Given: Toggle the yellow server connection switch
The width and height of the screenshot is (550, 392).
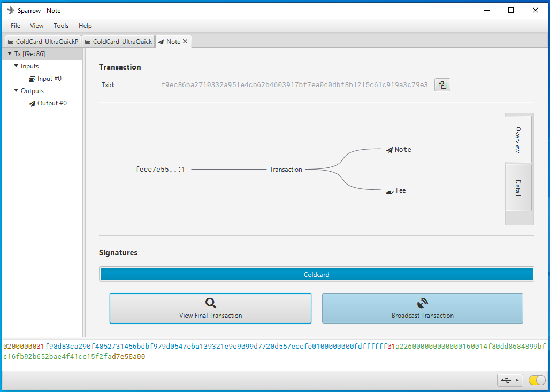Looking at the screenshot, I should click(537, 380).
